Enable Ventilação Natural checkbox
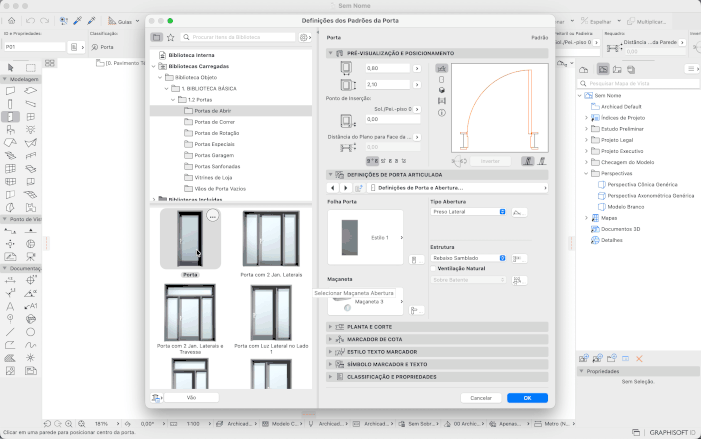701x439 pixels. coord(433,269)
